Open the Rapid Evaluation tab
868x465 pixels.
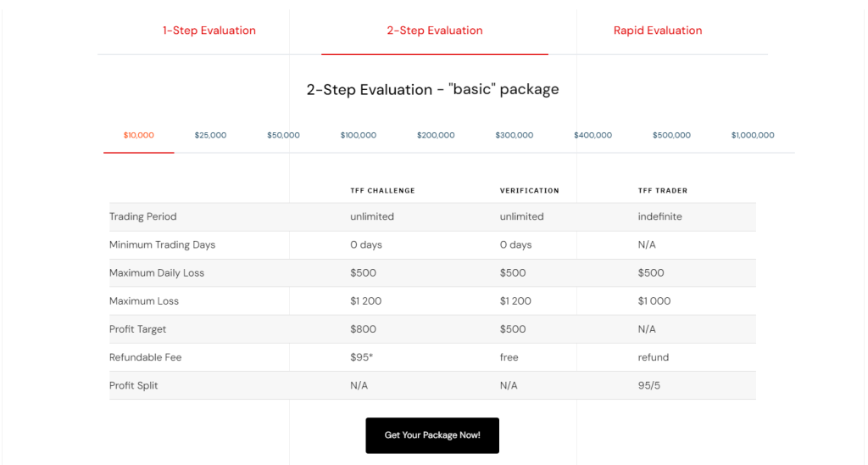pos(658,31)
